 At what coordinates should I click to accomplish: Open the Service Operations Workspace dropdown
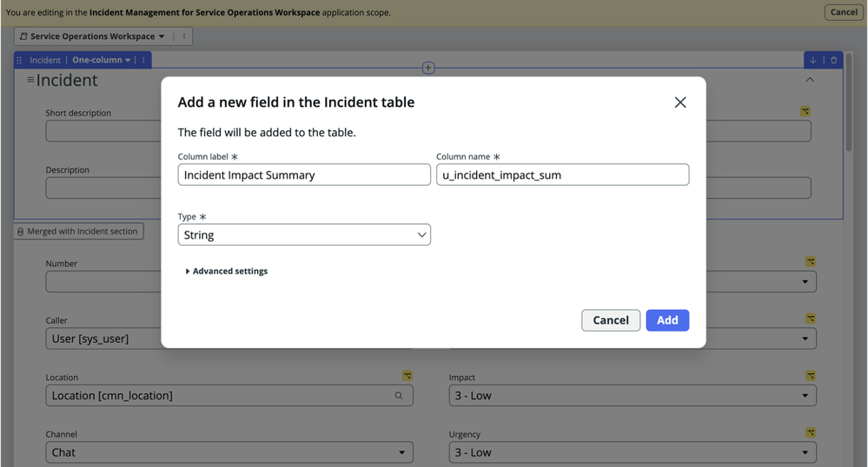[92, 36]
